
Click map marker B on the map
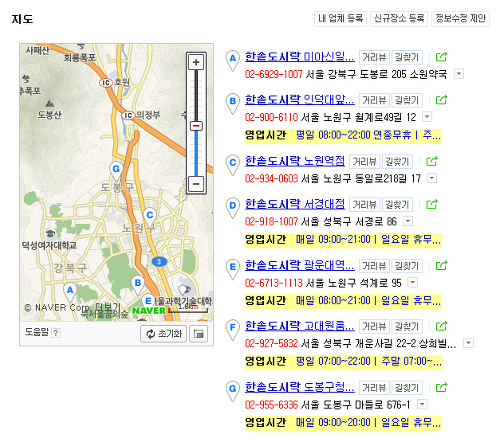[138, 284]
